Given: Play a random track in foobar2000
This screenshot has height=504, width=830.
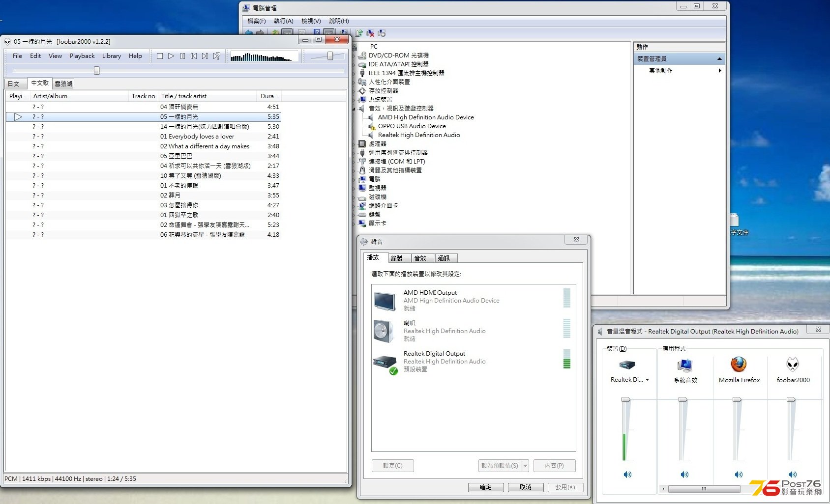Looking at the screenshot, I should [x=216, y=56].
